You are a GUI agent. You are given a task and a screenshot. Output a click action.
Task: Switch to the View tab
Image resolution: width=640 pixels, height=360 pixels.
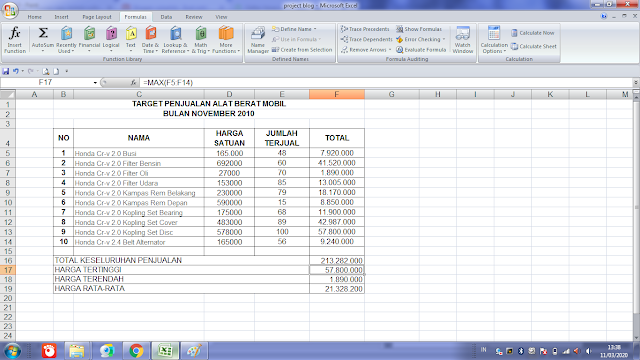click(x=221, y=17)
